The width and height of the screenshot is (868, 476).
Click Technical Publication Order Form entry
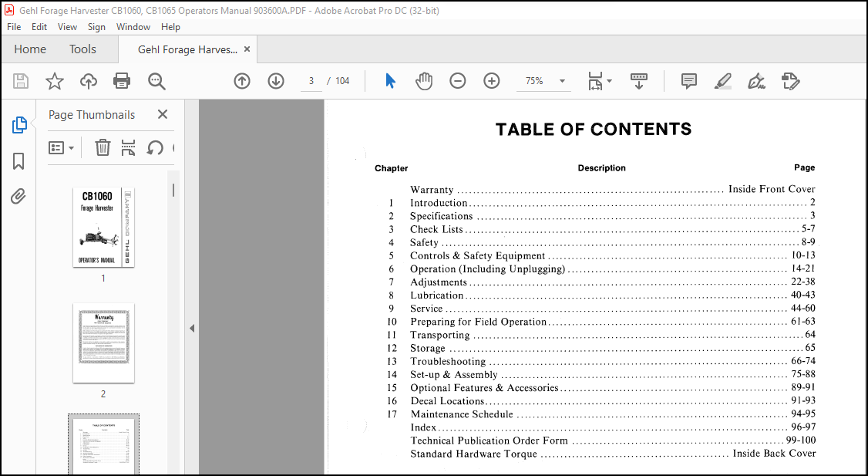coord(489,441)
